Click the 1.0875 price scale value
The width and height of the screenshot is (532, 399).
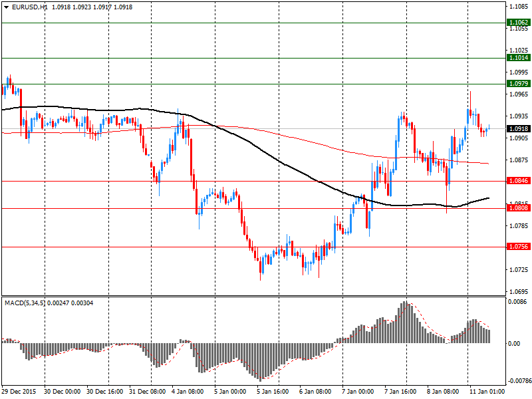click(x=519, y=160)
